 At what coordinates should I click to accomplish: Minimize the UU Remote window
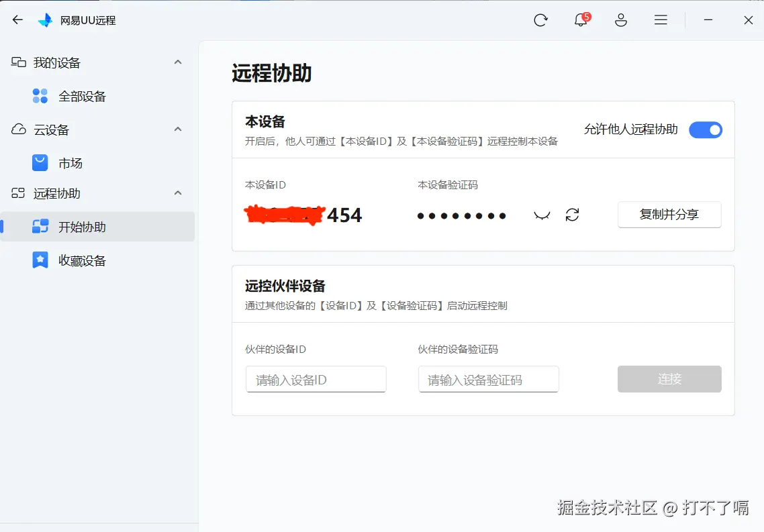(x=708, y=20)
